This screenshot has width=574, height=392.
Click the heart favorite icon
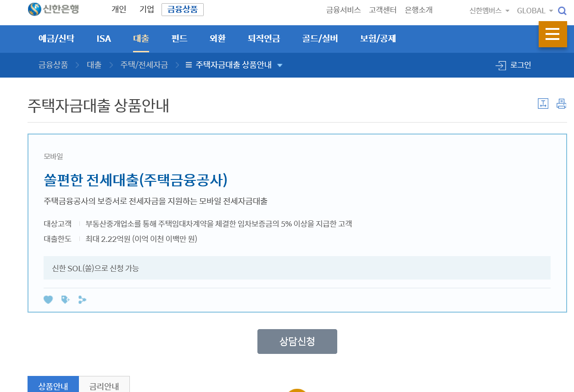(48, 300)
